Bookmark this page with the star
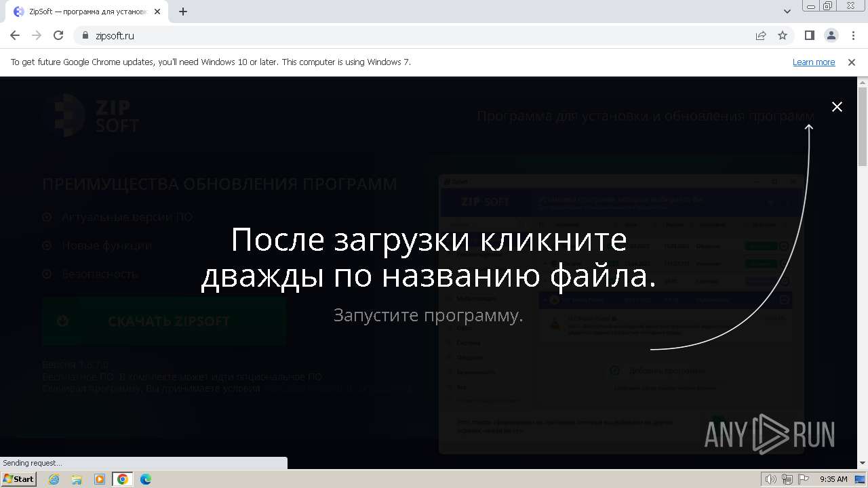This screenshot has width=868, height=488. click(783, 35)
